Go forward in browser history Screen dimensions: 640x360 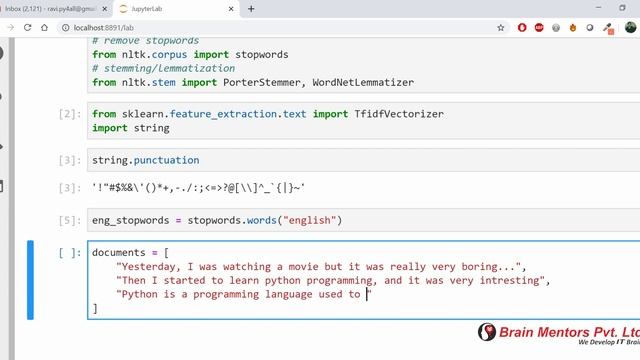[x=11, y=27]
